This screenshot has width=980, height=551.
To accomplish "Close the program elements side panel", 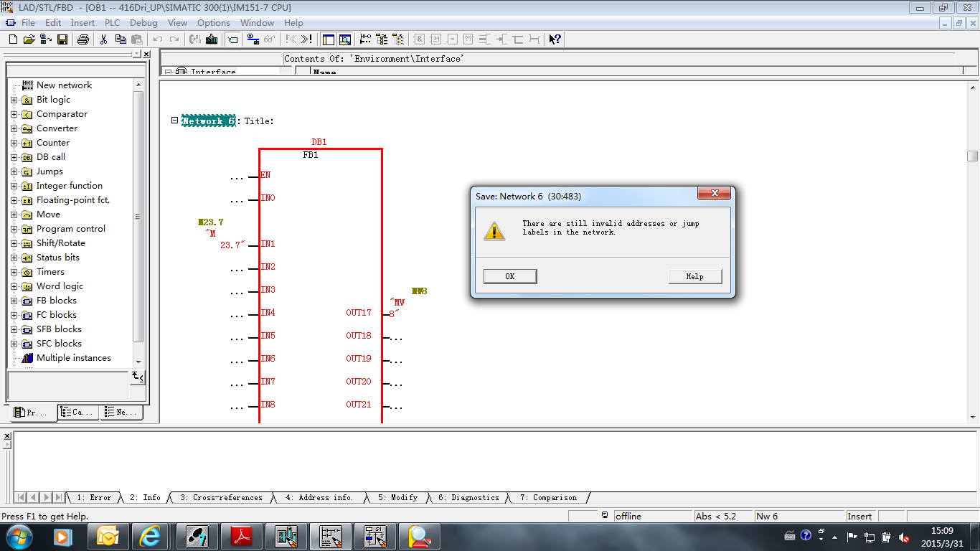I will click(146, 54).
